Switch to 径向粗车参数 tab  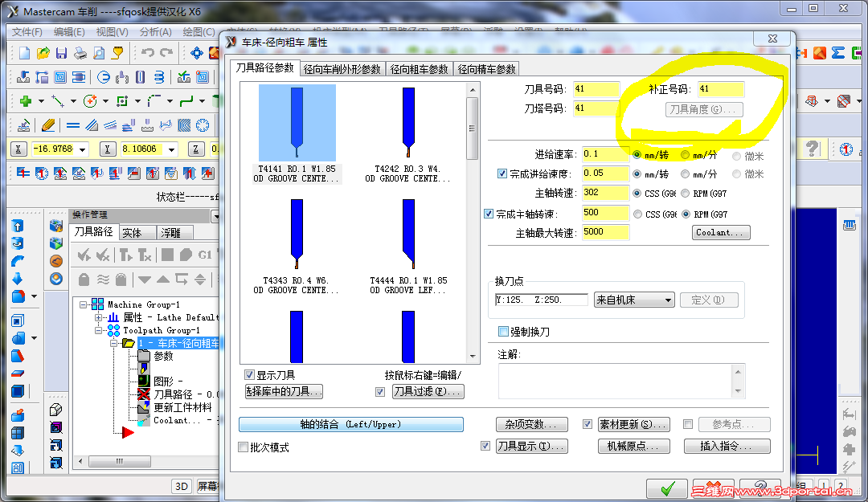click(x=419, y=69)
